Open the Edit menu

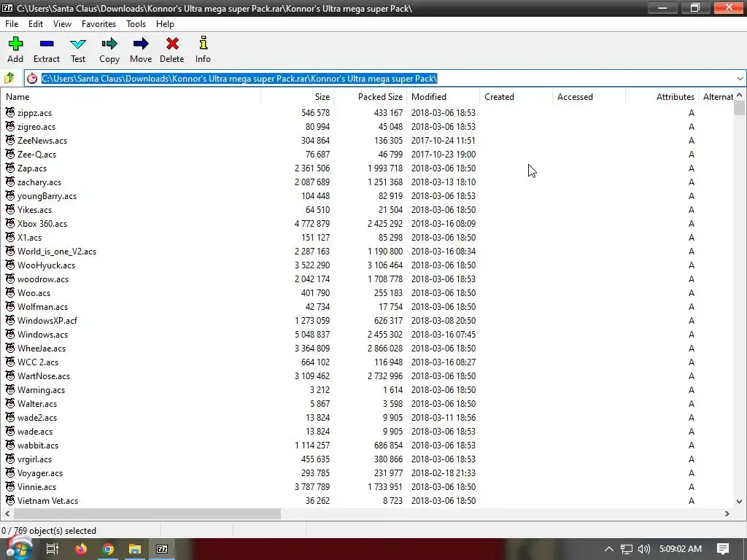(x=36, y=24)
